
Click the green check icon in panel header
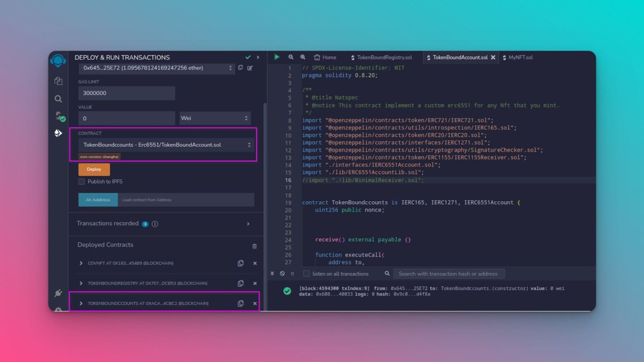248,57
